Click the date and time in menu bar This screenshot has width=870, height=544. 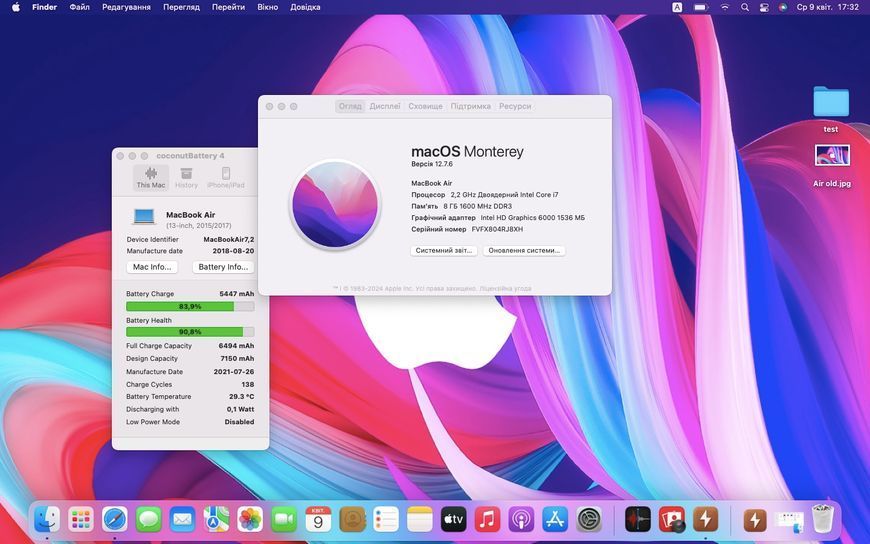[x=827, y=7]
